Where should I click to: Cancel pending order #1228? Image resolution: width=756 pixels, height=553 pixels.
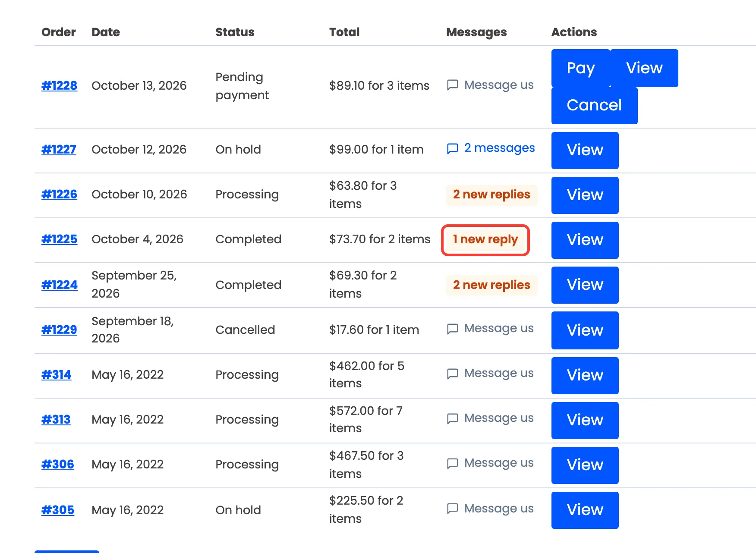click(x=594, y=105)
